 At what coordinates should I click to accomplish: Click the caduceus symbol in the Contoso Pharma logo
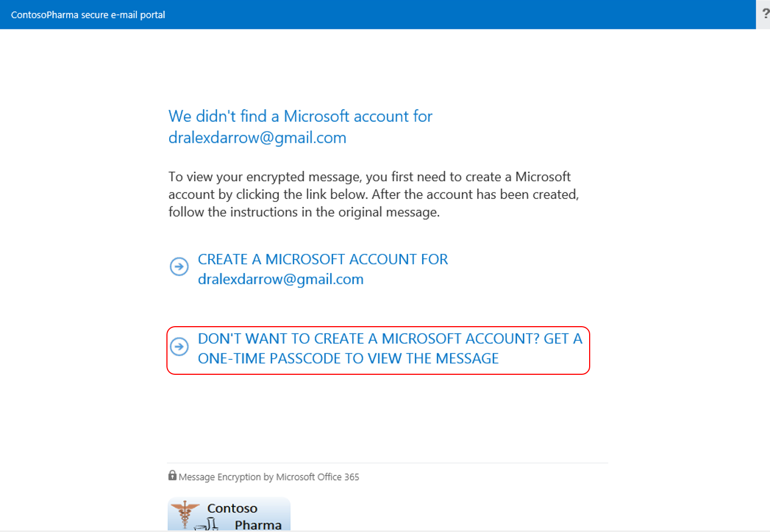pos(185,512)
